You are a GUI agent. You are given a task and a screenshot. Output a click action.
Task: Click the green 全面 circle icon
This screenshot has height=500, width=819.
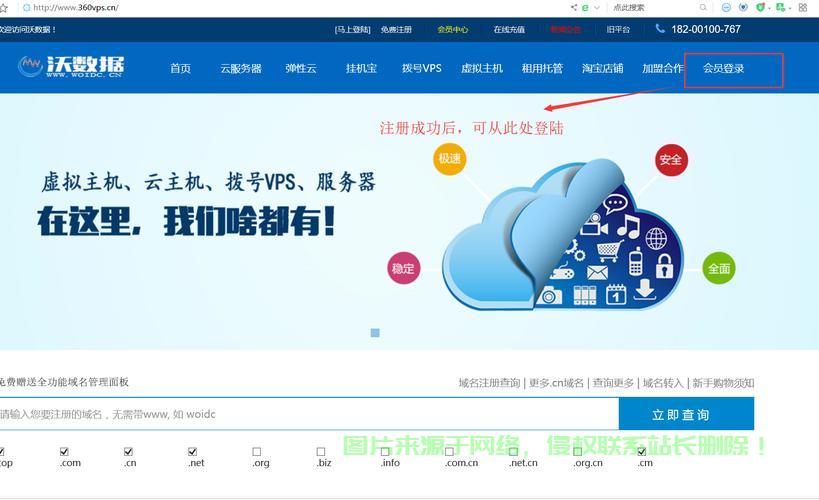pos(719,268)
